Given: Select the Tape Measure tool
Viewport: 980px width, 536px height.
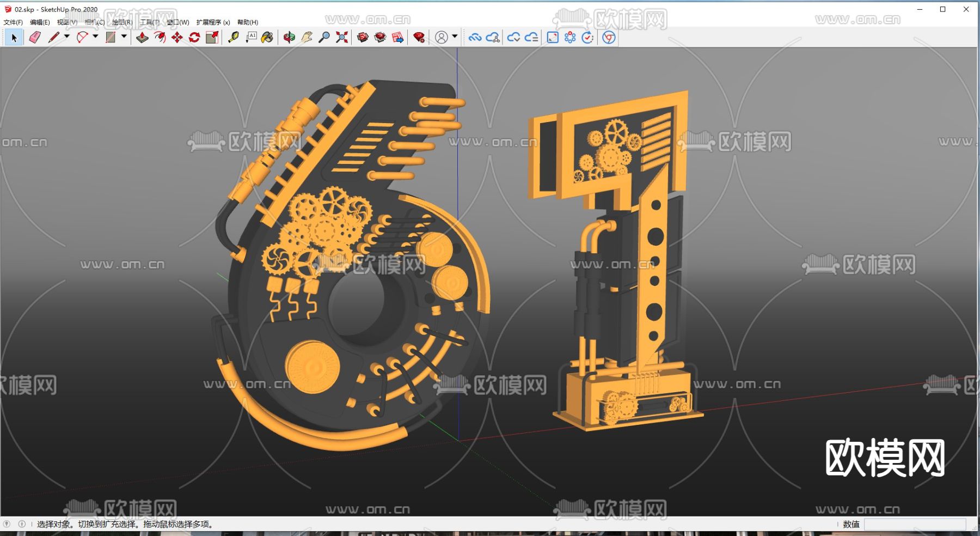Looking at the screenshot, I should coord(234,37).
